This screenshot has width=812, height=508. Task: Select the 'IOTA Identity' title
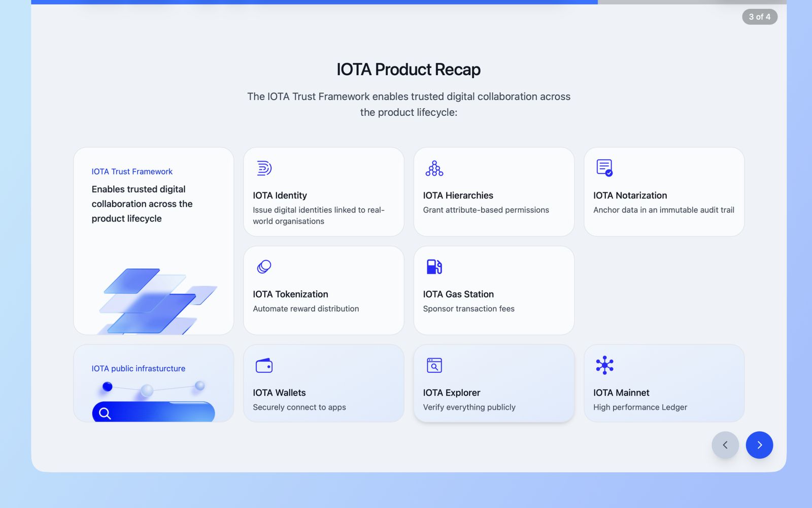click(280, 196)
